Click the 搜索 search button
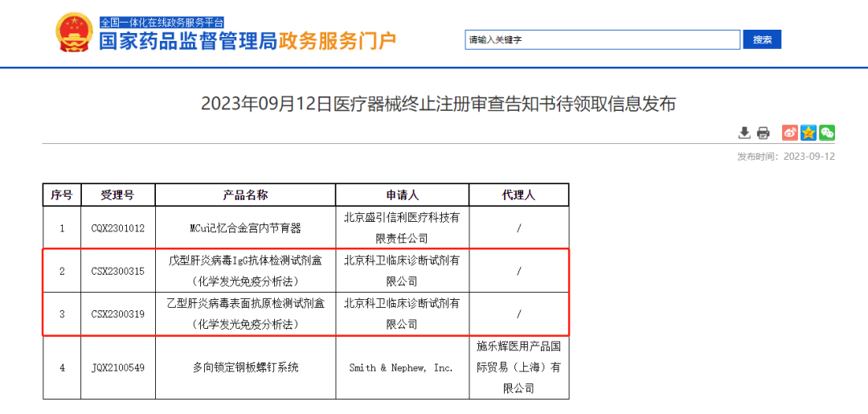868x414 pixels. (762, 40)
